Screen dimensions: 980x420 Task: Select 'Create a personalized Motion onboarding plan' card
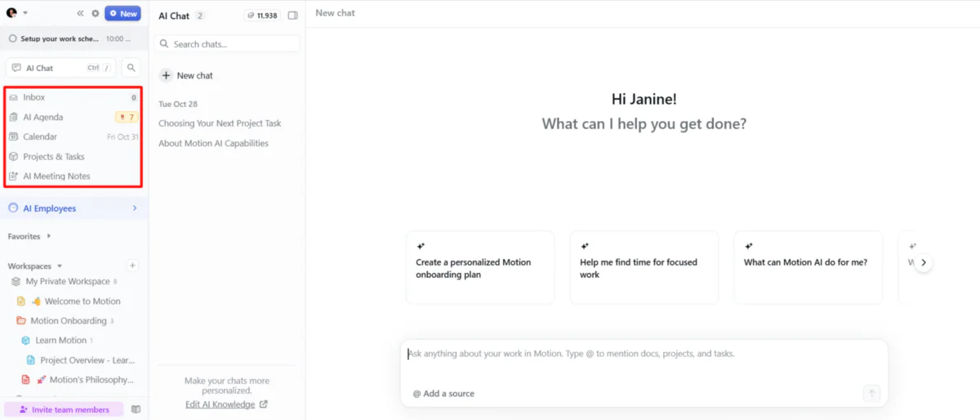(x=480, y=267)
